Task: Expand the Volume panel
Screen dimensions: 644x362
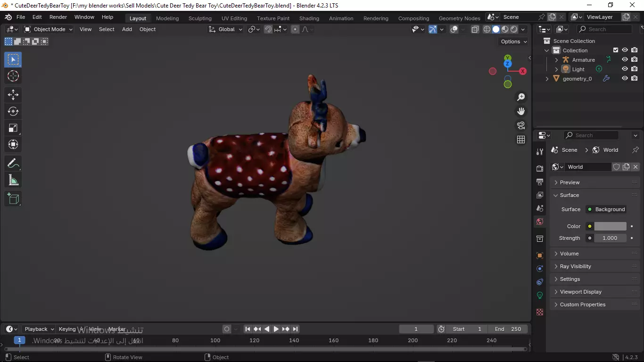Action: click(595, 254)
